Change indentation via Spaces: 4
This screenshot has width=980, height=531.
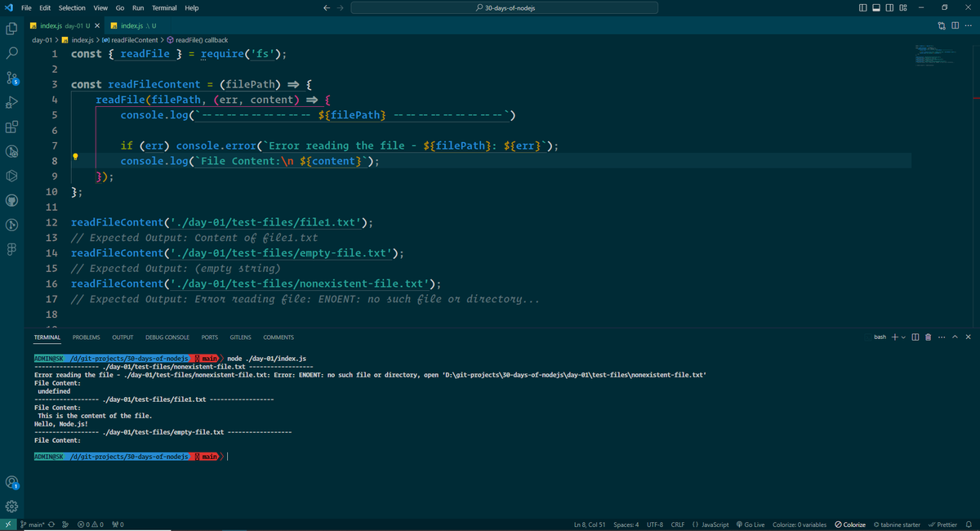[626, 524]
